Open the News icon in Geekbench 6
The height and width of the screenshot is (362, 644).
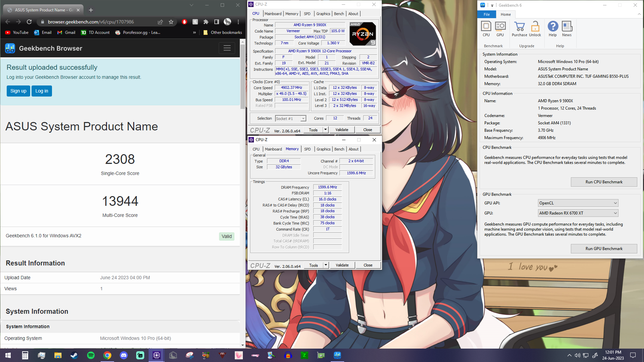pyautogui.click(x=567, y=29)
